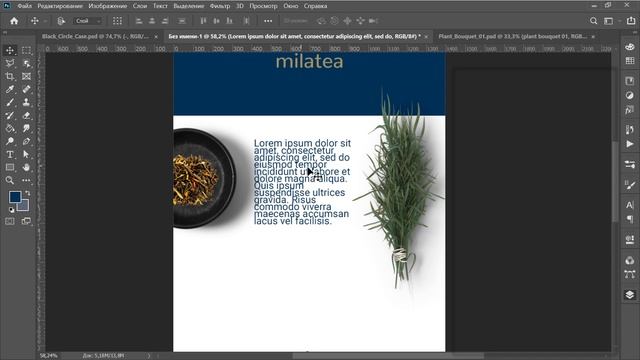The height and width of the screenshot is (360, 640).
Task: Click the Share image button
Action: [631, 21]
